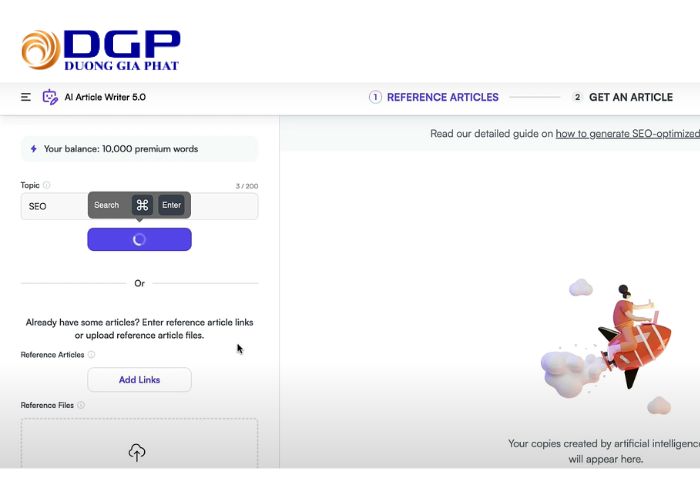Open the hamburger menu icon
This screenshot has width=700, height=500.
coord(26,97)
